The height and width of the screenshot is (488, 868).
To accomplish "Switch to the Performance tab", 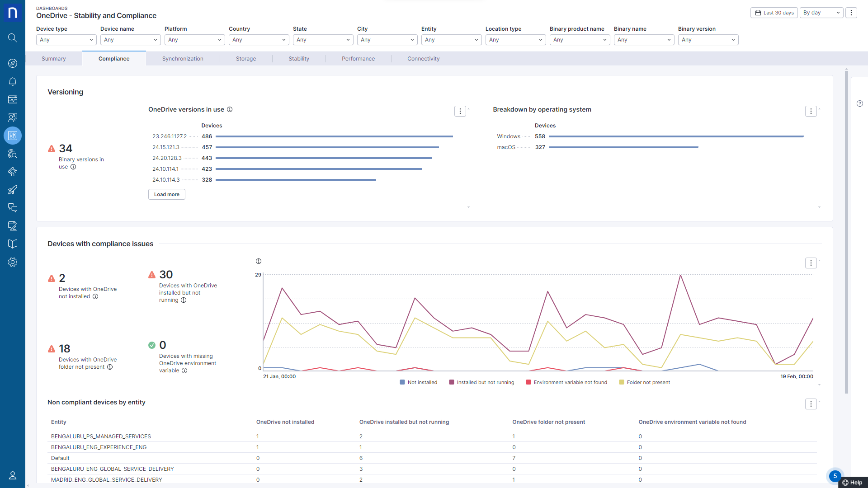I will click(x=358, y=59).
